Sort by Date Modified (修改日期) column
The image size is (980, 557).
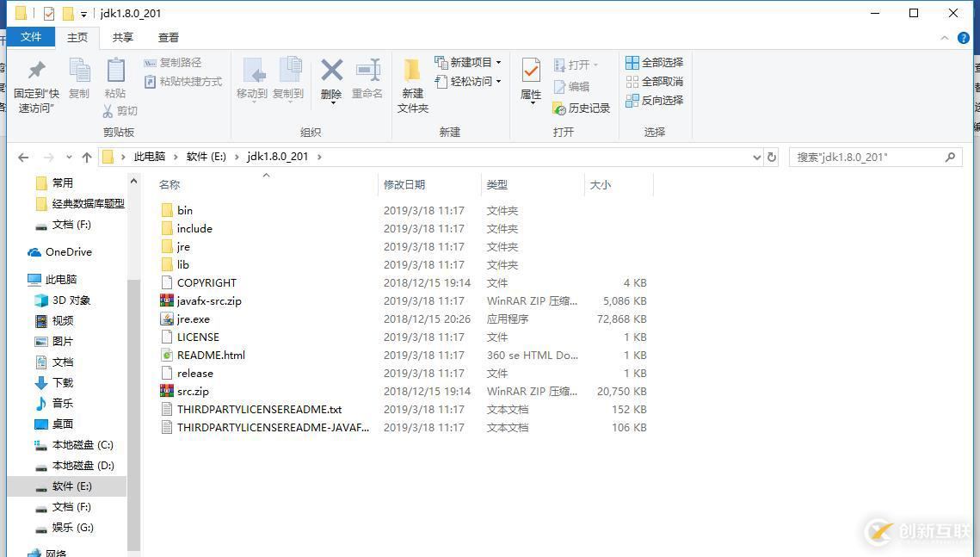point(404,184)
